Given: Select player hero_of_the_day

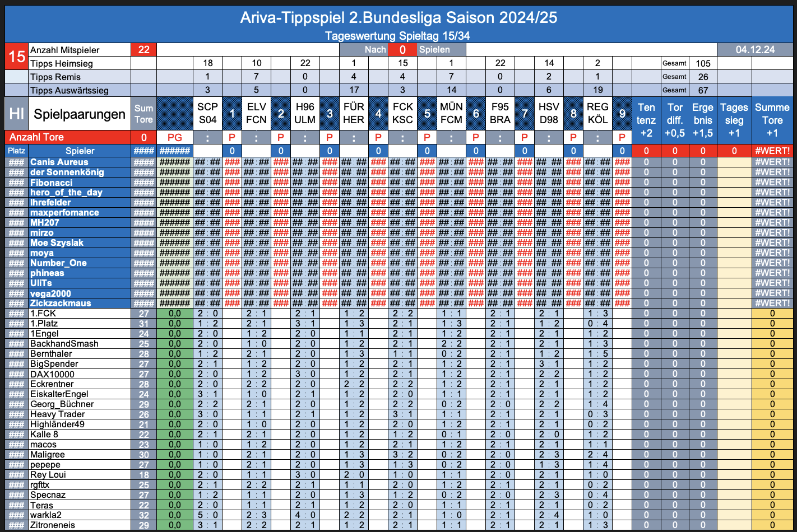Looking at the screenshot, I should pyautogui.click(x=66, y=192).
